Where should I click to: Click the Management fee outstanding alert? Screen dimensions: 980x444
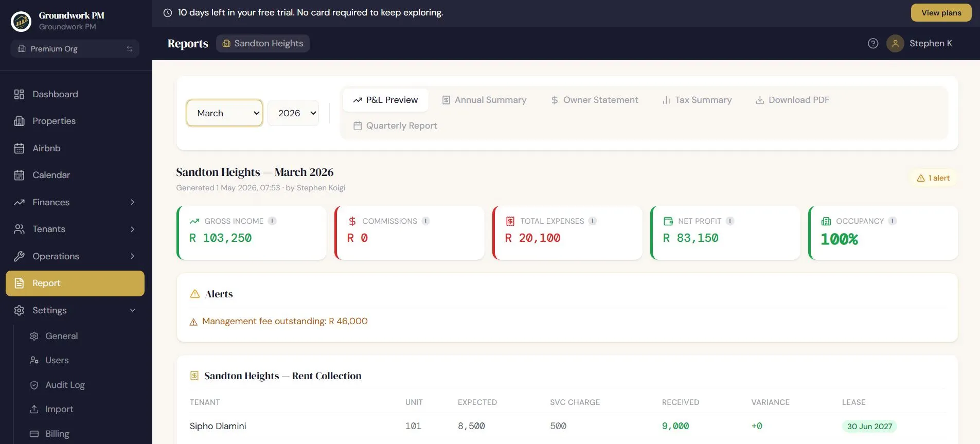point(284,321)
